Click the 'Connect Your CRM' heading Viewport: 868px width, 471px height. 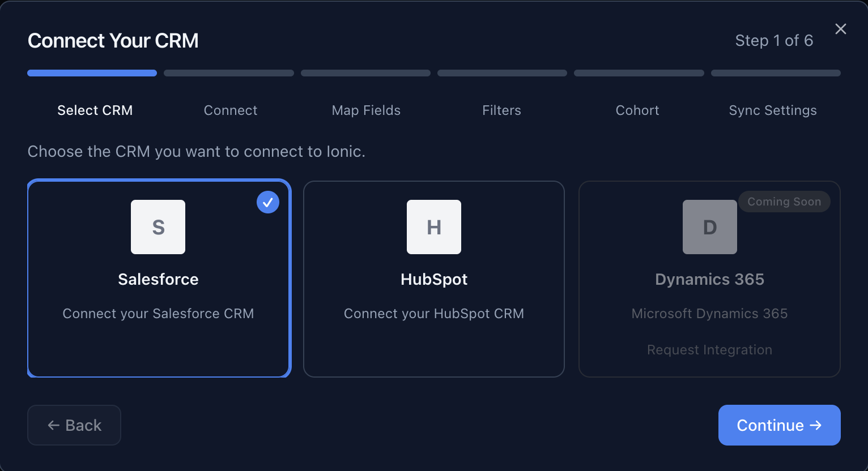[x=113, y=41]
